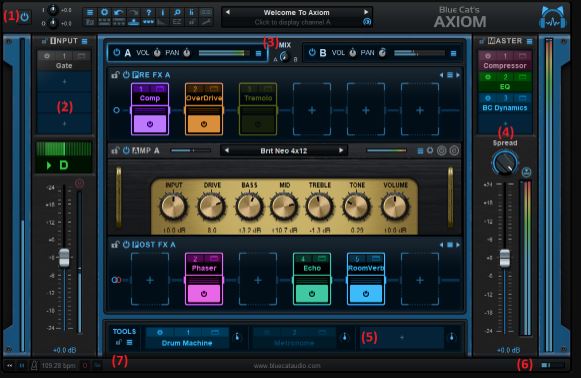
Task: Open the main menu hamburger icon
Action: (90, 12)
